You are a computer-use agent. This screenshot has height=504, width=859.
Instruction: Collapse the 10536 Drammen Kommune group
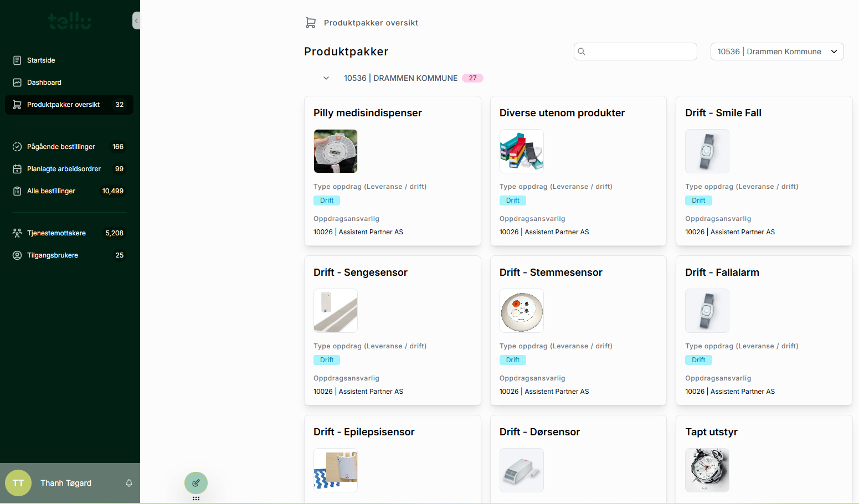pos(326,78)
